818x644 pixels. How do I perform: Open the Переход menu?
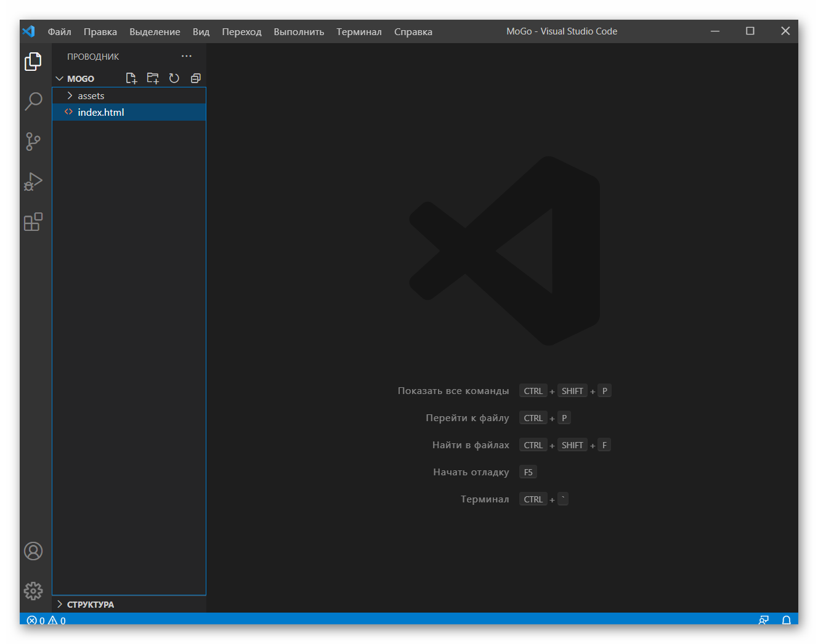coord(241,31)
